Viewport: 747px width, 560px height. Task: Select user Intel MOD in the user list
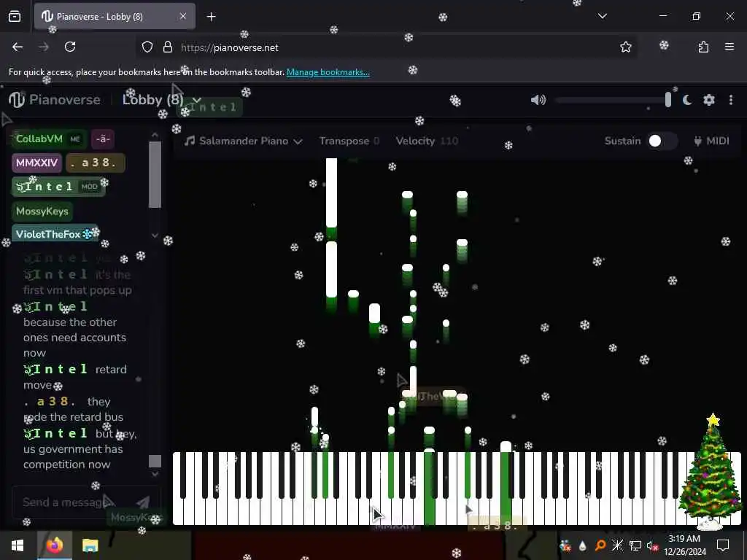tap(58, 187)
